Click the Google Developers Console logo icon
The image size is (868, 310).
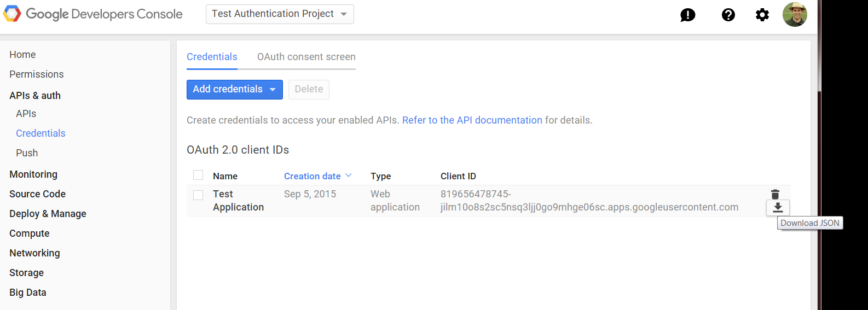tap(12, 14)
